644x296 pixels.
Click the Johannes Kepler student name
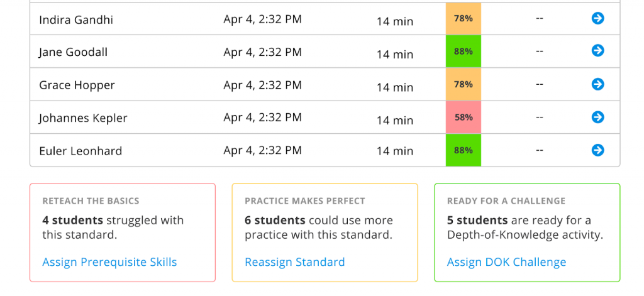coord(83,118)
